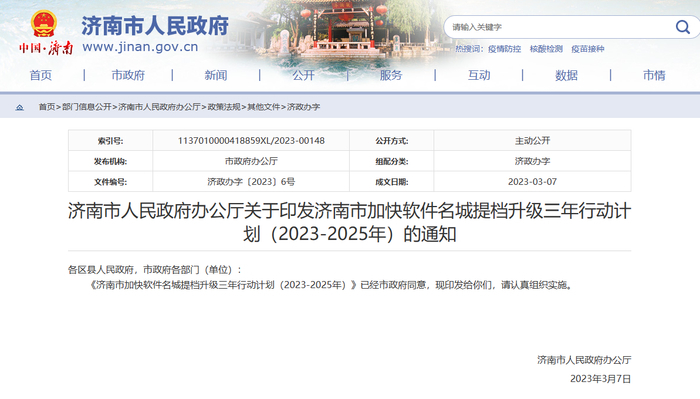Click index number 1137010000418859XL/2023-00148
This screenshot has width=700, height=399.
(251, 141)
